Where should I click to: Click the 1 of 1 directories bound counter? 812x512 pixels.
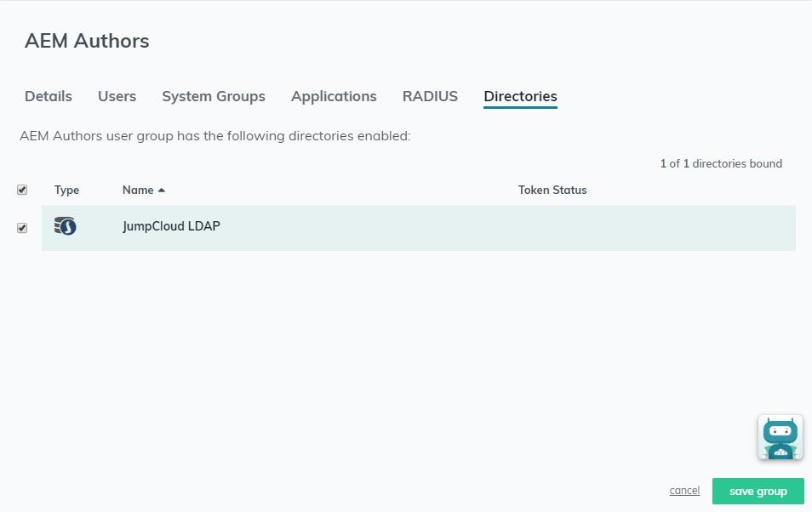point(720,163)
